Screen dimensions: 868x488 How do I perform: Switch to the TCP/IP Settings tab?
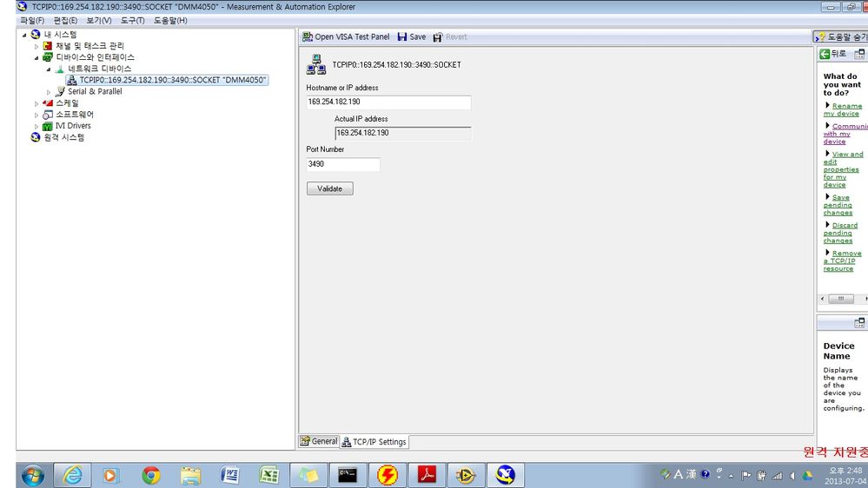(x=374, y=441)
